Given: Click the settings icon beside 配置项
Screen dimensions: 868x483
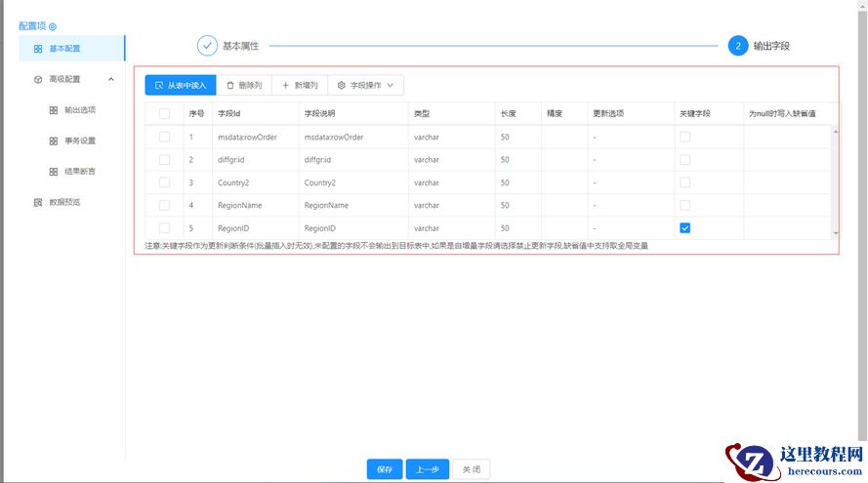Looking at the screenshot, I should (53, 26).
